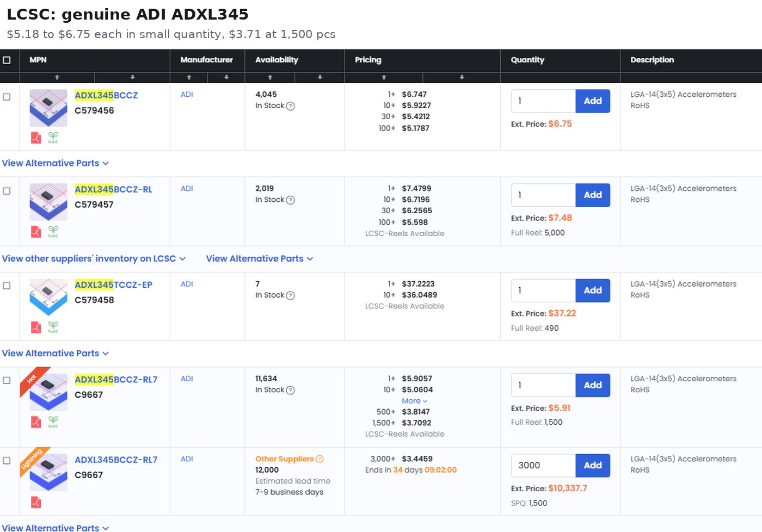Open PDF datasheet icon in Hot ADXL345BCCZ-RL7 row
This screenshot has height=532, width=762.
[x=36, y=422]
